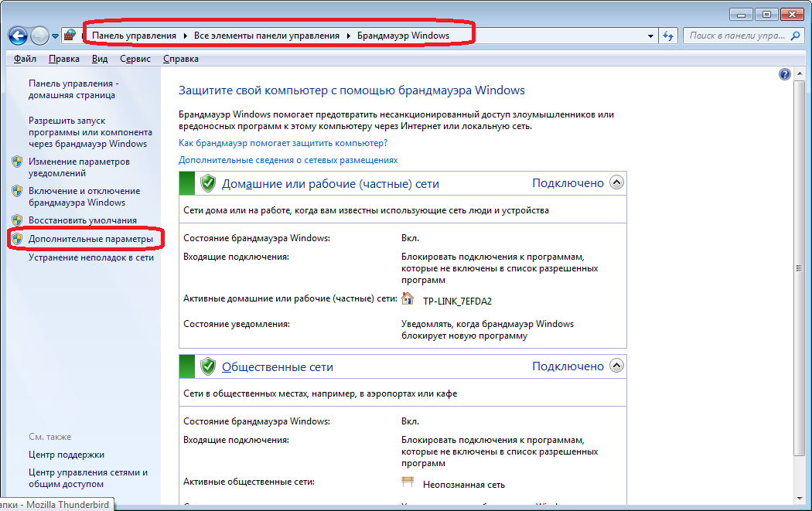Click Как брандмауэр помогает защитить компьютер link

283,143
